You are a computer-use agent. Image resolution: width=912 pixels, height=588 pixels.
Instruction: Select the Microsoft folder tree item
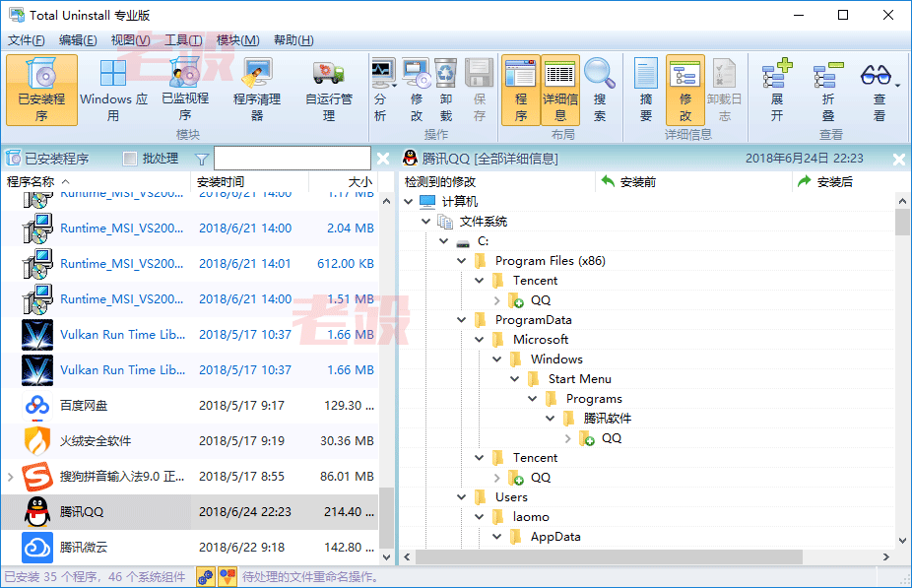tap(541, 340)
